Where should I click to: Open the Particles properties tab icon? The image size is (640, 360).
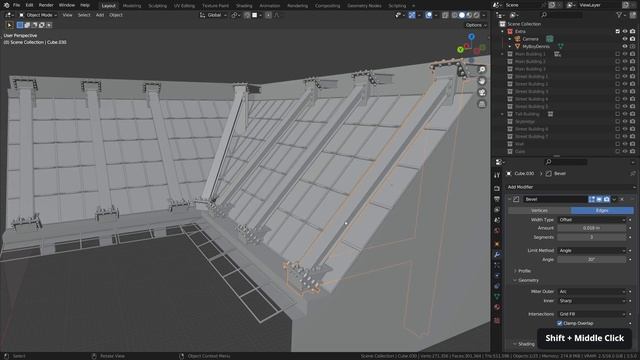tap(497, 265)
